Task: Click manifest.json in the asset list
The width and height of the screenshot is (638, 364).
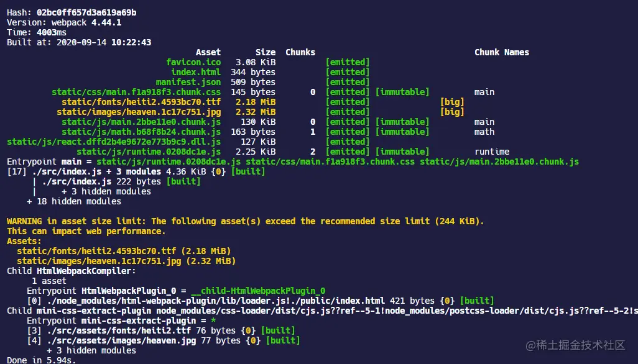Action: point(188,82)
